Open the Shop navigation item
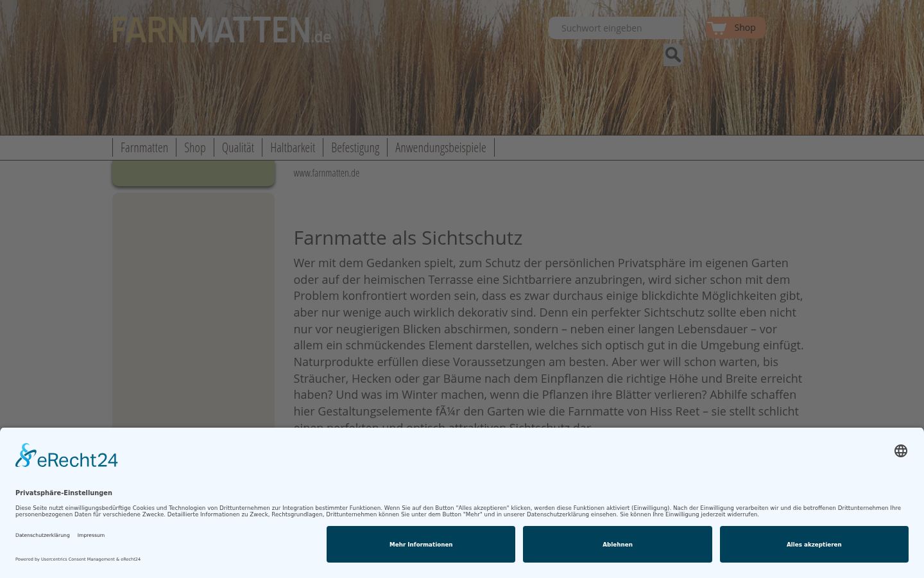 (x=195, y=148)
